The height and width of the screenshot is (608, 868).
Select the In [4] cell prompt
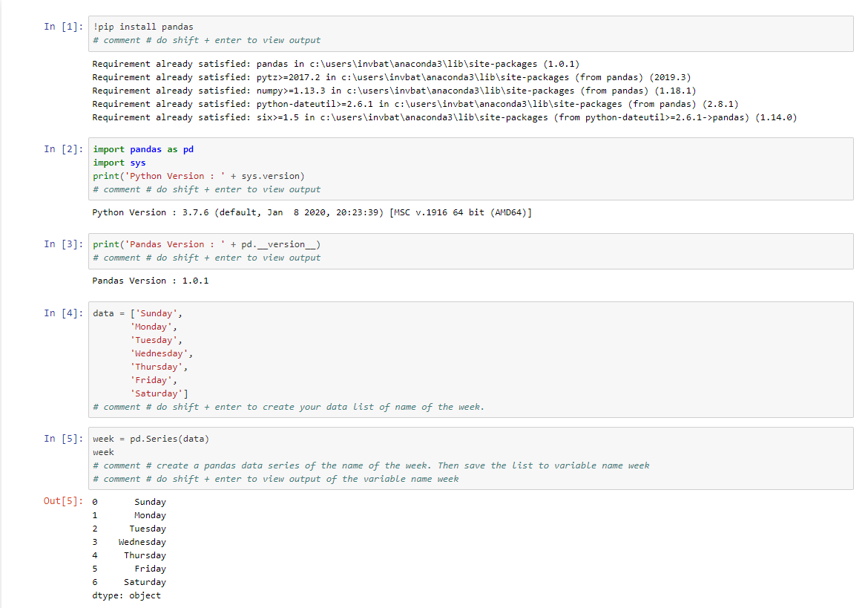coord(64,313)
